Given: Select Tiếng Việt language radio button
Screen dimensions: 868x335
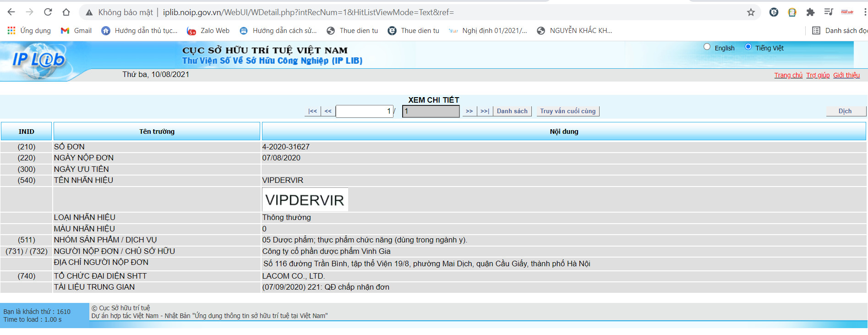Looking at the screenshot, I should [x=748, y=47].
